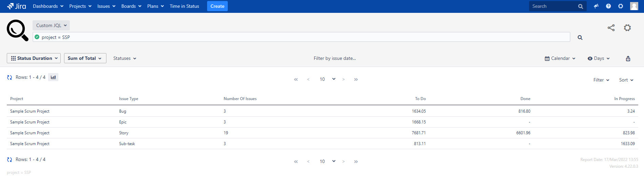The height and width of the screenshot is (185, 644).
Task: Open the Calendar selection dropdown
Action: coord(560,59)
